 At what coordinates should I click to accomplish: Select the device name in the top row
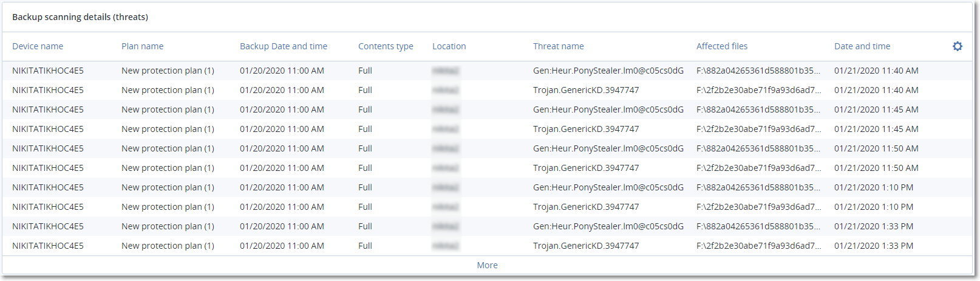48,71
